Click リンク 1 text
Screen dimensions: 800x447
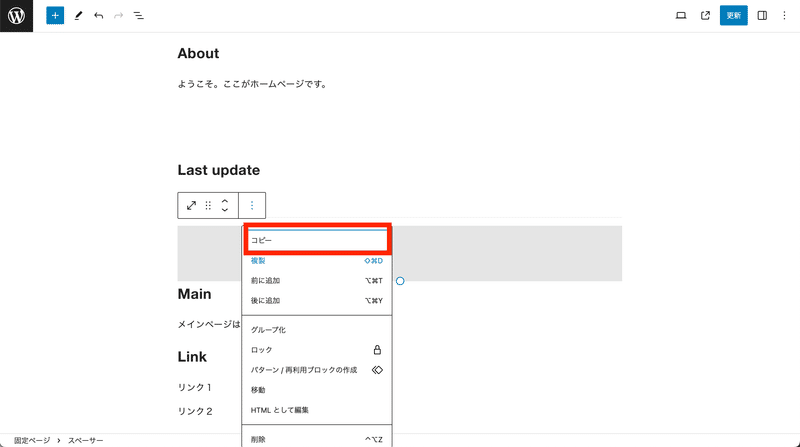(x=194, y=387)
